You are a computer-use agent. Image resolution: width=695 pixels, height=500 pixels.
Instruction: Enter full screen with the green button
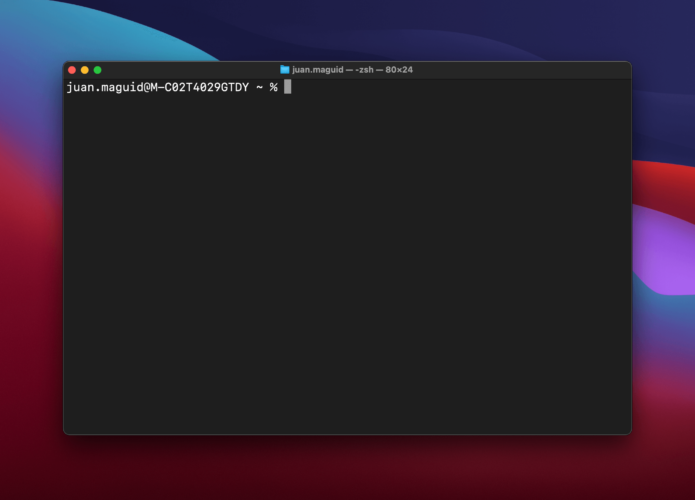click(98, 70)
